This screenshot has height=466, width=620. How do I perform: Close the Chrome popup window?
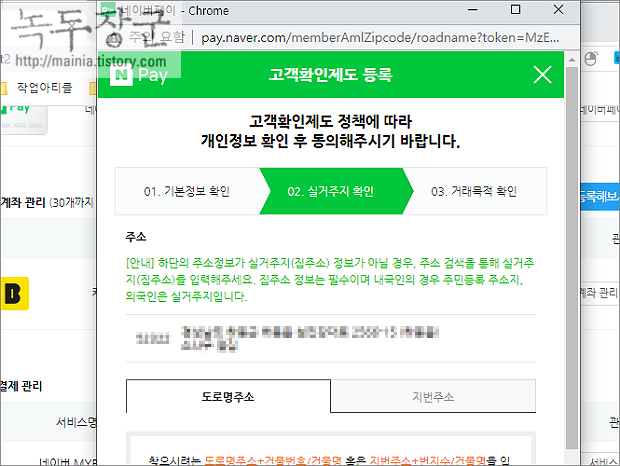[x=558, y=9]
